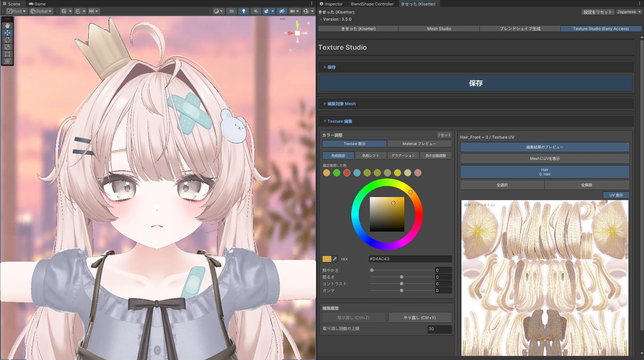Open the draw mode shading dropdown
Viewport: 644px width, 360px height.
pos(218,11)
